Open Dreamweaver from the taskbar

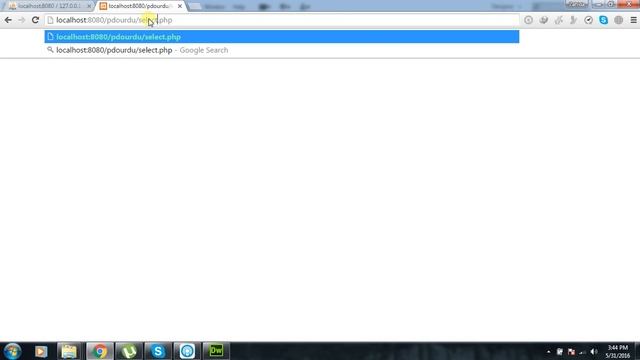tap(216, 351)
